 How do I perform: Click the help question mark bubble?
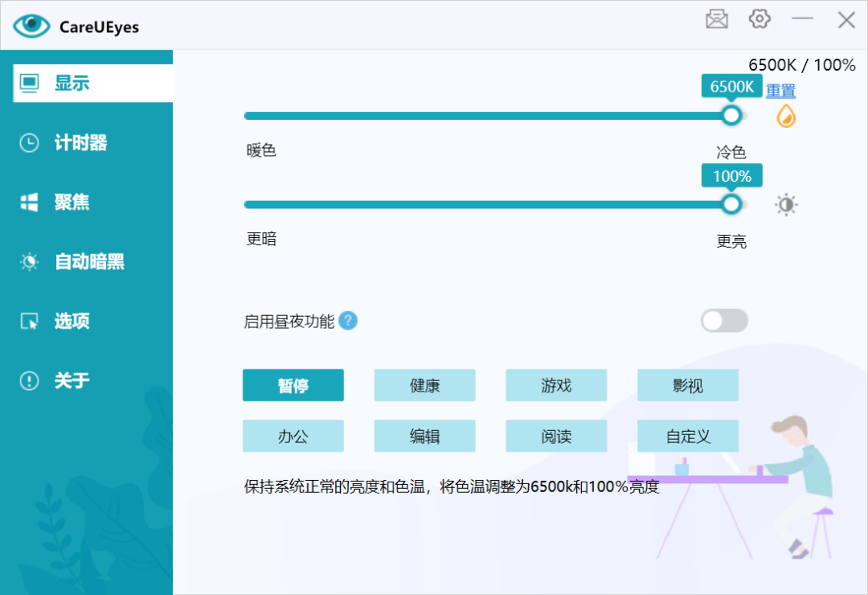point(347,321)
